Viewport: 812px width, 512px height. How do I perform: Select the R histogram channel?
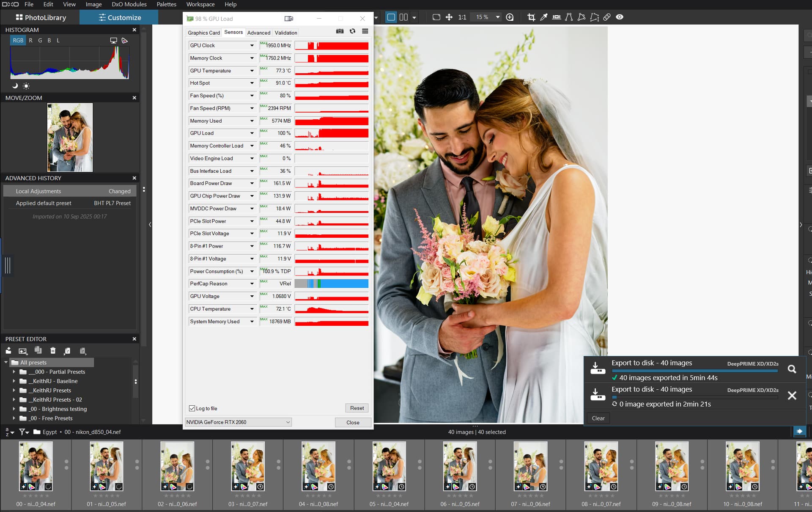30,41
